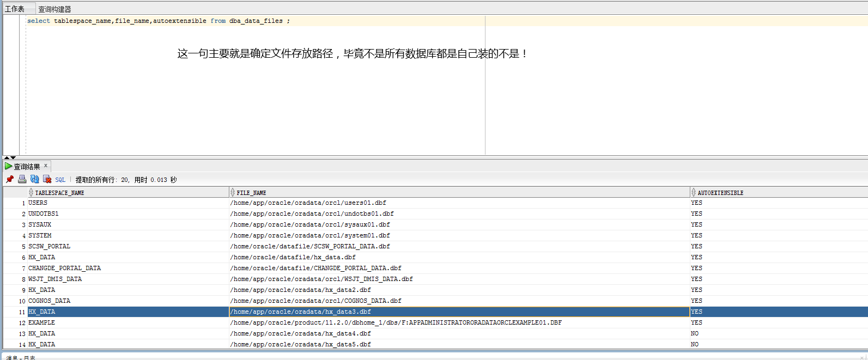This screenshot has height=360, width=868.
Task: Select the SCSW_PORTAL tablespace cell
Action: (x=128, y=246)
